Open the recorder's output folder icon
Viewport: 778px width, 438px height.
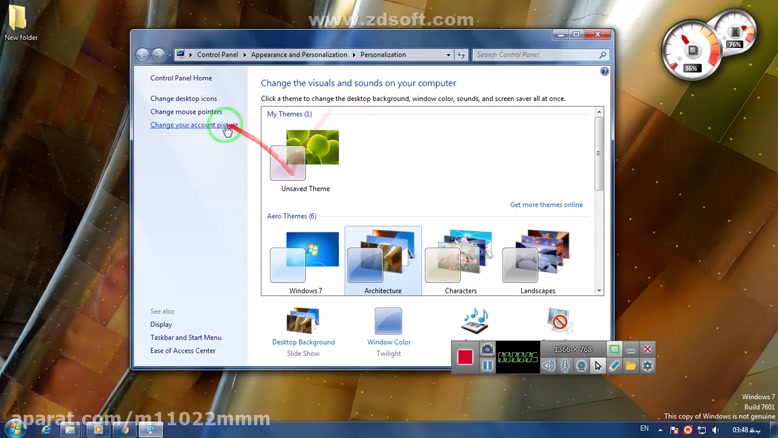pyautogui.click(x=631, y=366)
